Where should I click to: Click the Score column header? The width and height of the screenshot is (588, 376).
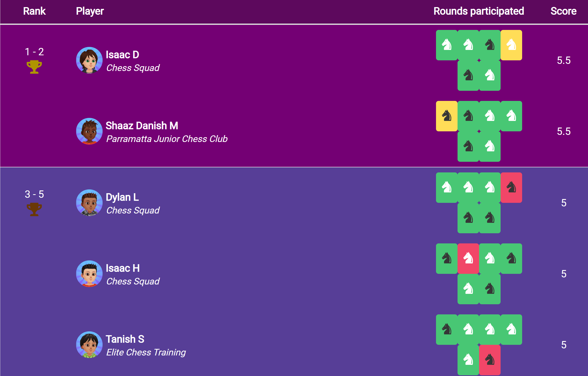563,11
